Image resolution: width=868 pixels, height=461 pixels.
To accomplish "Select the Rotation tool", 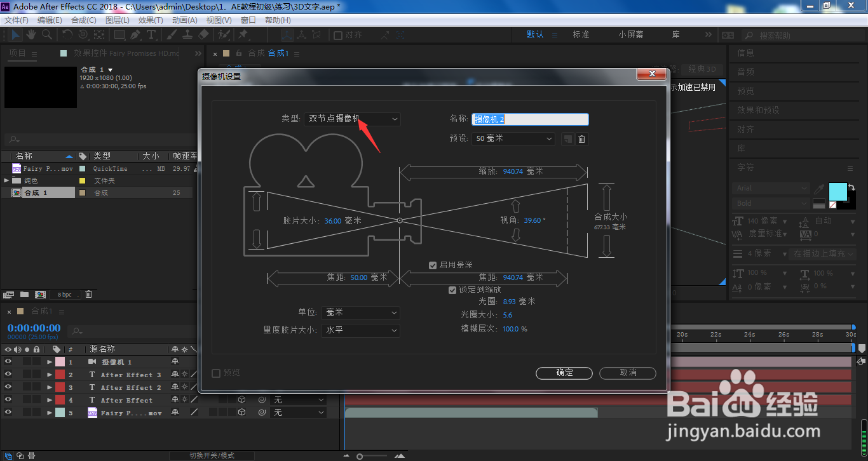I will [67, 34].
